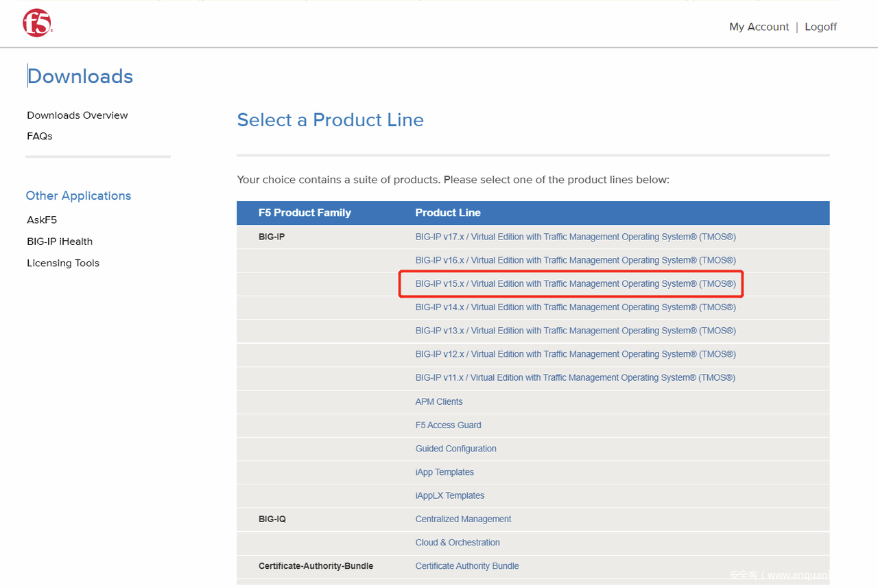Select BIG-IP v17.x product line

[575, 237]
